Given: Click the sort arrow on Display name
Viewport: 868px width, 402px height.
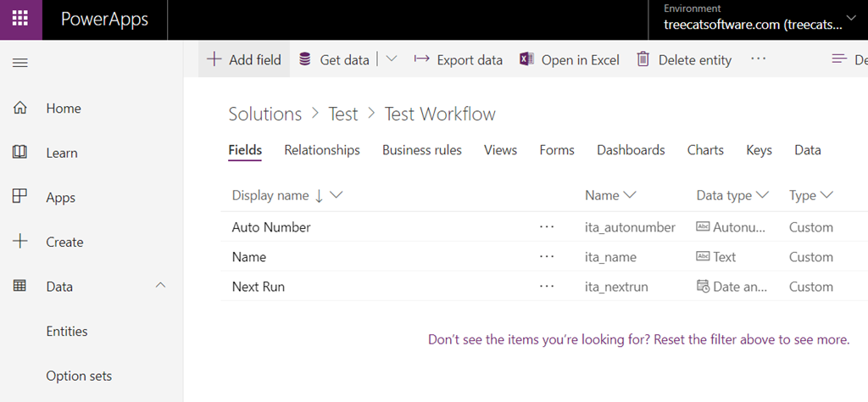Looking at the screenshot, I should [x=319, y=195].
